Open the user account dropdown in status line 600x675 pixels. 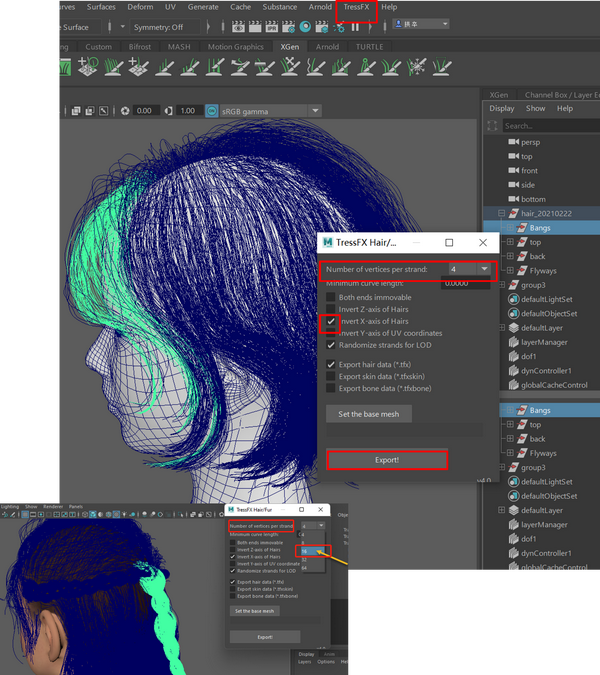click(x=421, y=24)
